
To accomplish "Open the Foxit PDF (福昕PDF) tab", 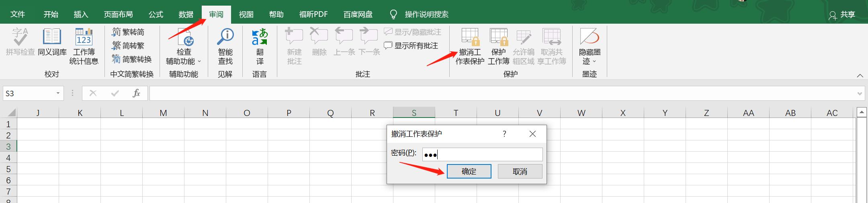I will pos(313,14).
